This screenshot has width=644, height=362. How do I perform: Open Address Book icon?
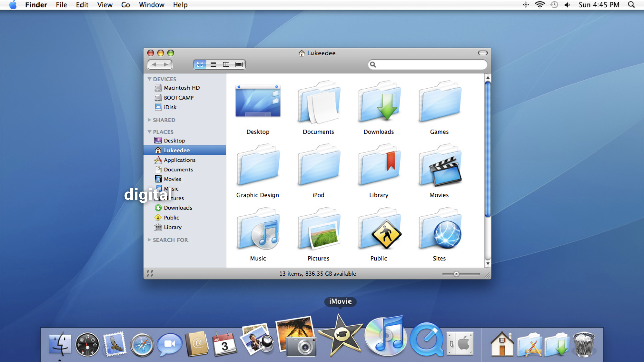tap(197, 344)
